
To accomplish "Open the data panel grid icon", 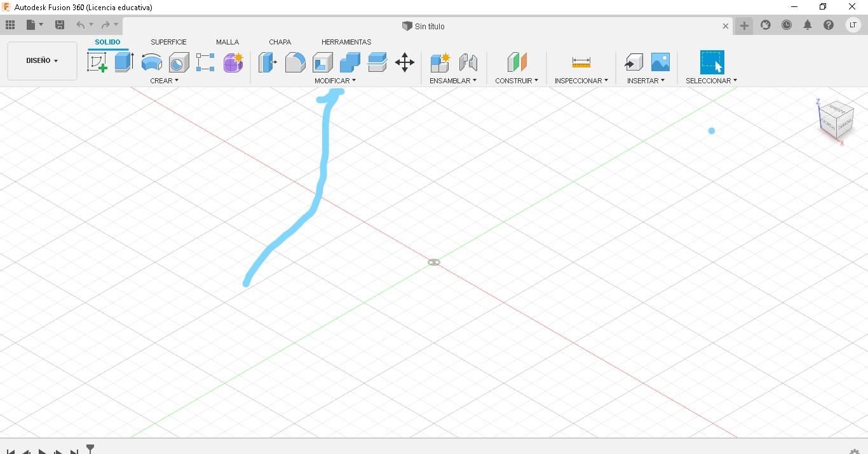I will (x=10, y=25).
